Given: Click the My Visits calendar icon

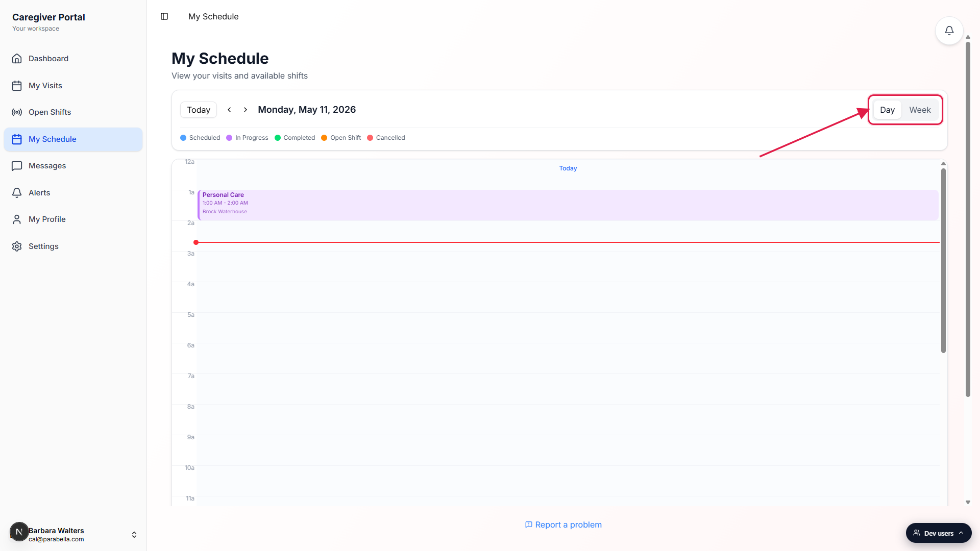Looking at the screenshot, I should tap(17, 86).
